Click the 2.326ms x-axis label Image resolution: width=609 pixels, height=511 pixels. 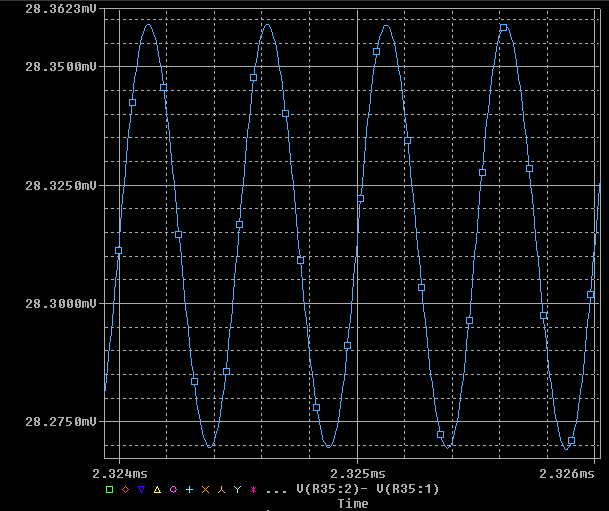(567, 474)
